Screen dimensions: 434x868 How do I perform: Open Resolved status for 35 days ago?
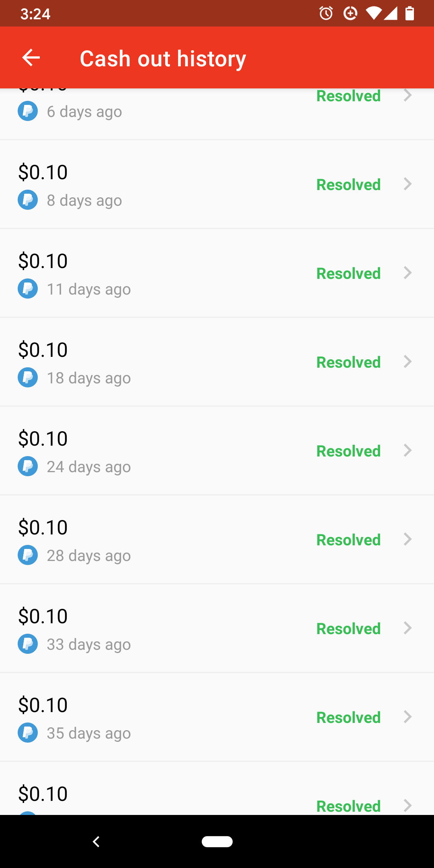[x=348, y=718]
